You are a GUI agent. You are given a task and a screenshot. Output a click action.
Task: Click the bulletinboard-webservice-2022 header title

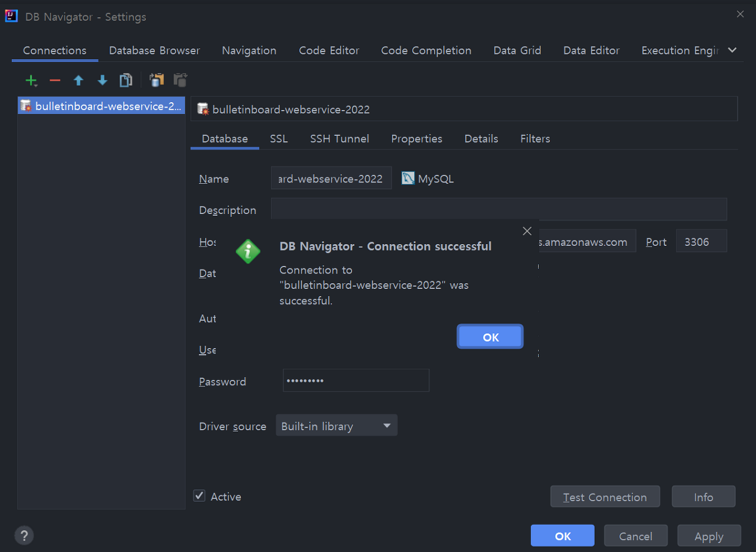(x=291, y=109)
